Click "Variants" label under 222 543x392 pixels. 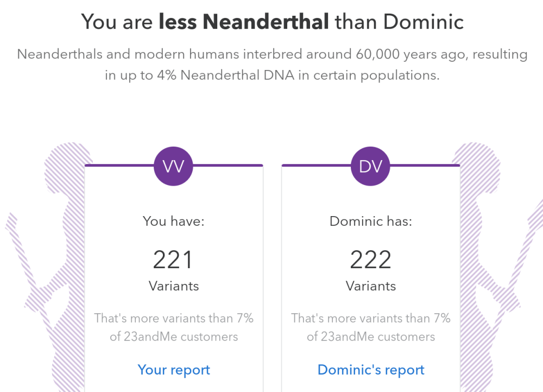coord(371,286)
